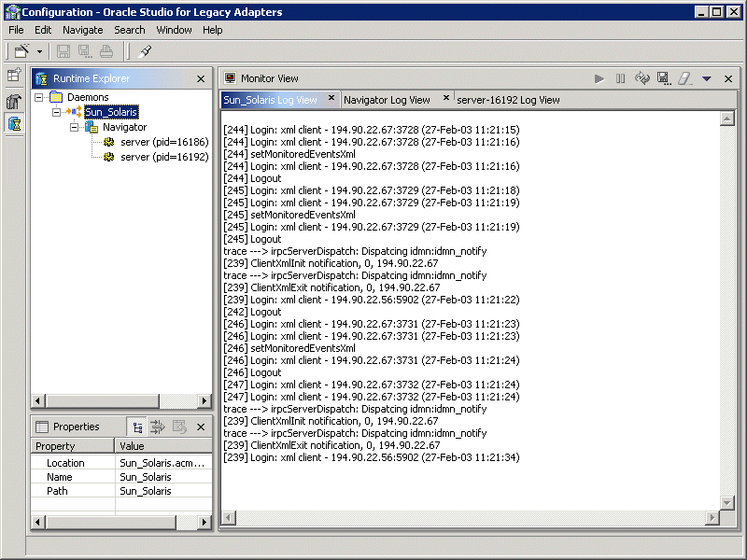Close the Navigator Log View tab
This screenshot has width=747, height=560.
tap(446, 98)
